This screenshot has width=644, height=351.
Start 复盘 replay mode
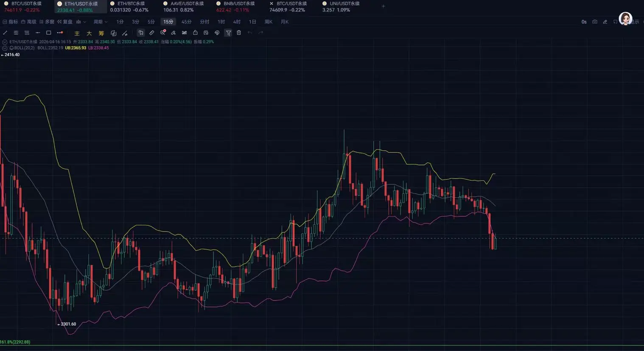[65, 22]
